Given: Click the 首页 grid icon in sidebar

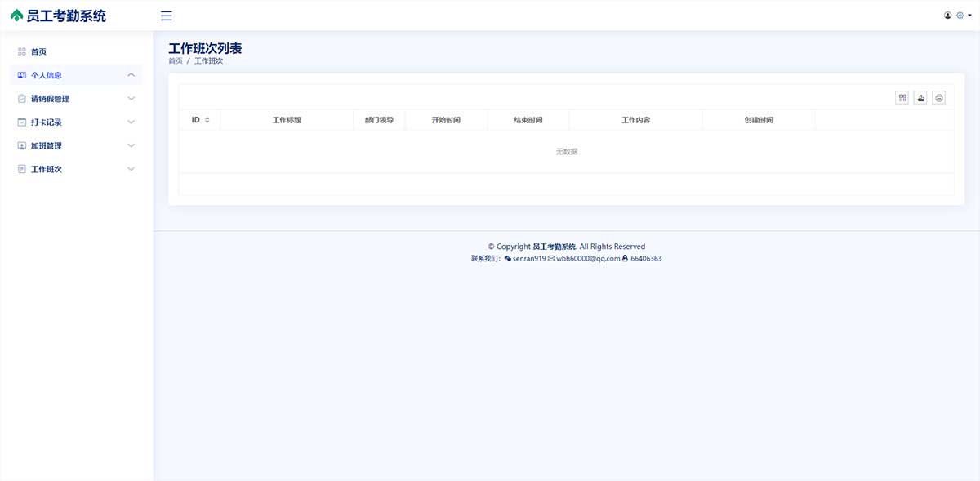Looking at the screenshot, I should [x=22, y=51].
